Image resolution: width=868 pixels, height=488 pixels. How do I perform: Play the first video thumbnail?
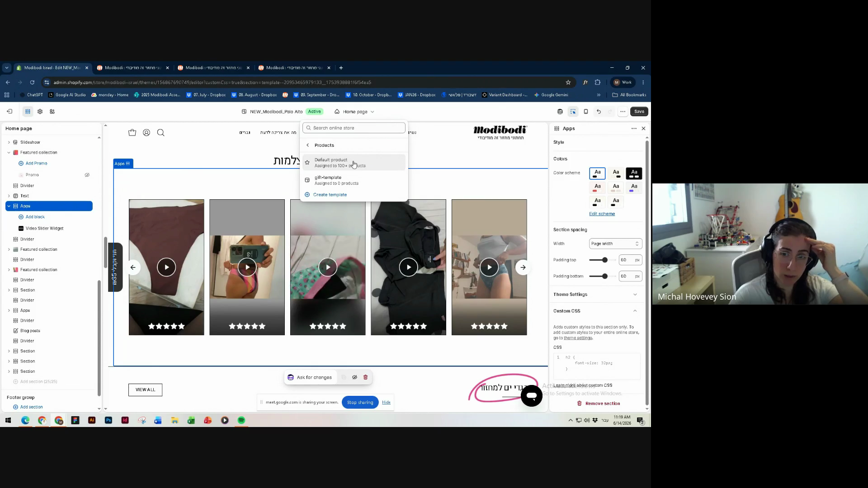coord(166,267)
